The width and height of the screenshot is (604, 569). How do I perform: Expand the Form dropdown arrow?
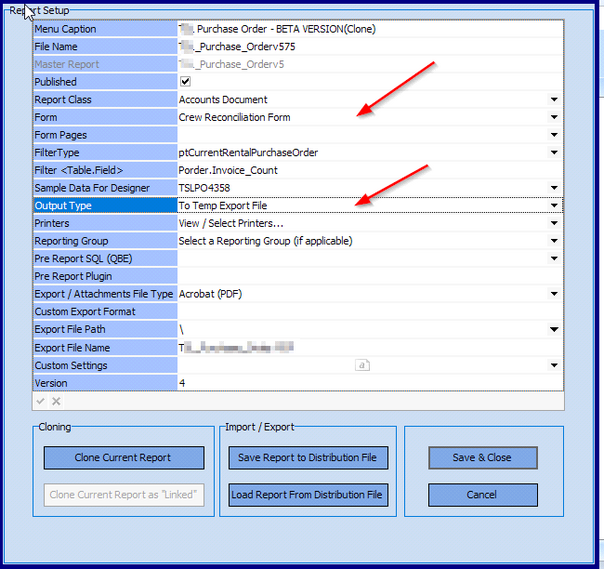(554, 118)
